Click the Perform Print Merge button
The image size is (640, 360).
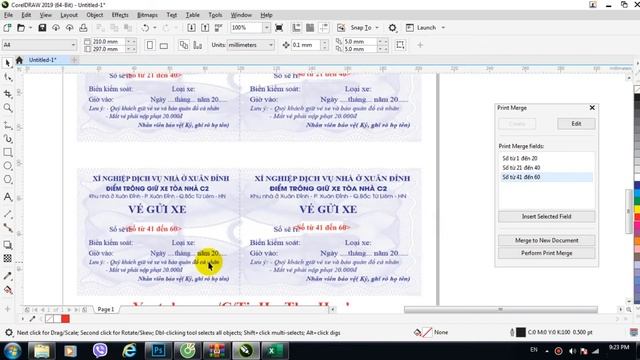click(x=546, y=253)
